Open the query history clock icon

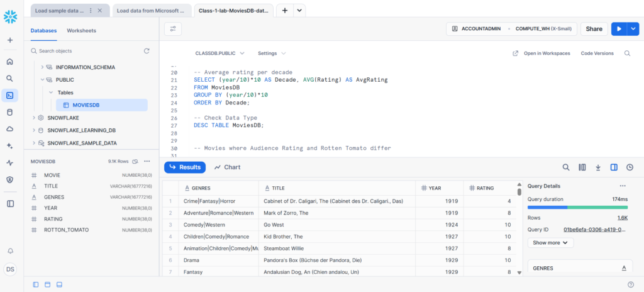click(630, 167)
